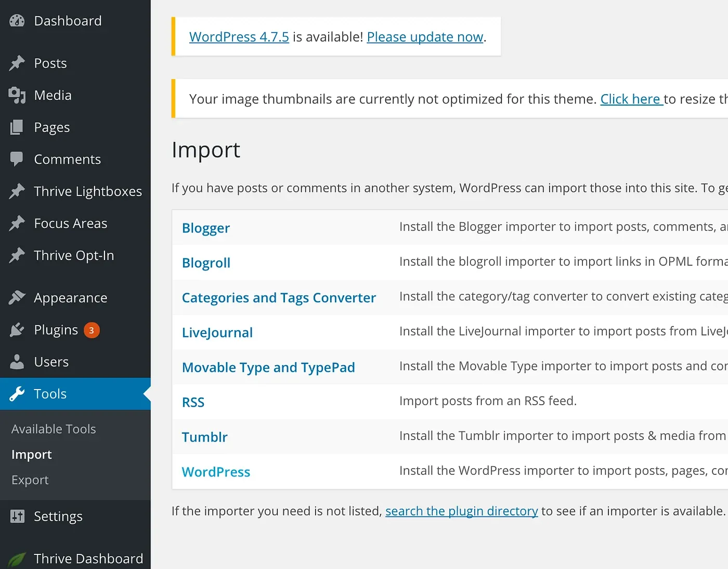Click the Thrive Lightboxes pin icon
This screenshot has height=569, width=728.
point(17,191)
